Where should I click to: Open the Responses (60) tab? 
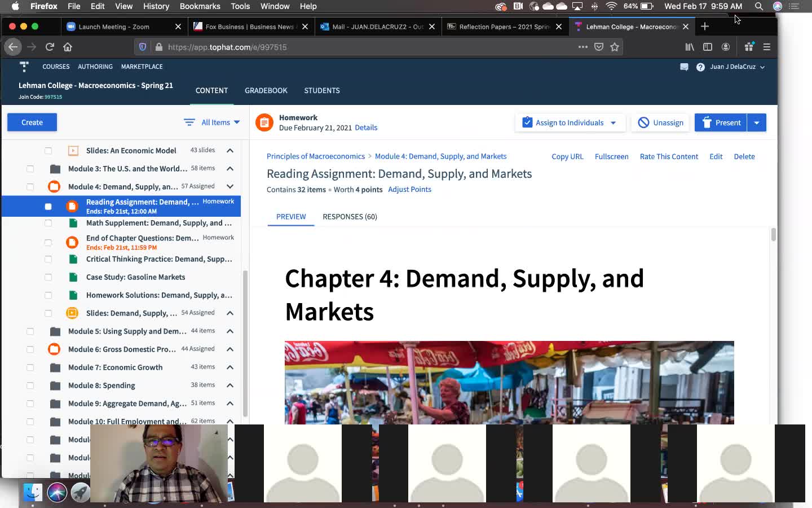[350, 217]
